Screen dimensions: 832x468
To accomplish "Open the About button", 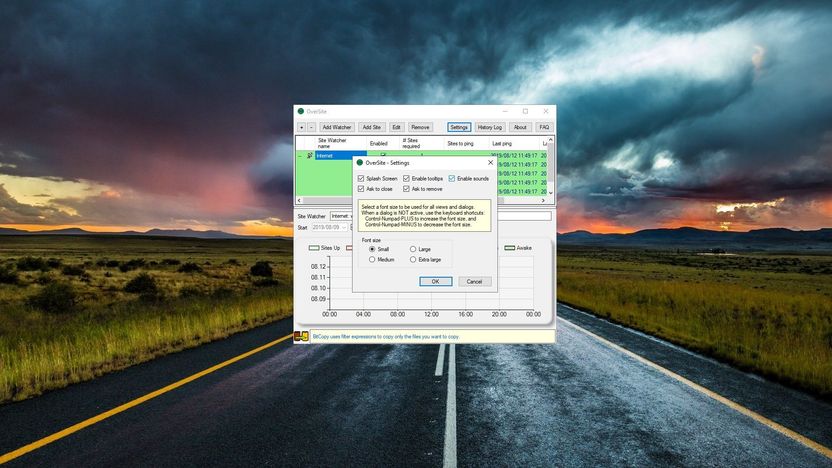I will [521, 127].
